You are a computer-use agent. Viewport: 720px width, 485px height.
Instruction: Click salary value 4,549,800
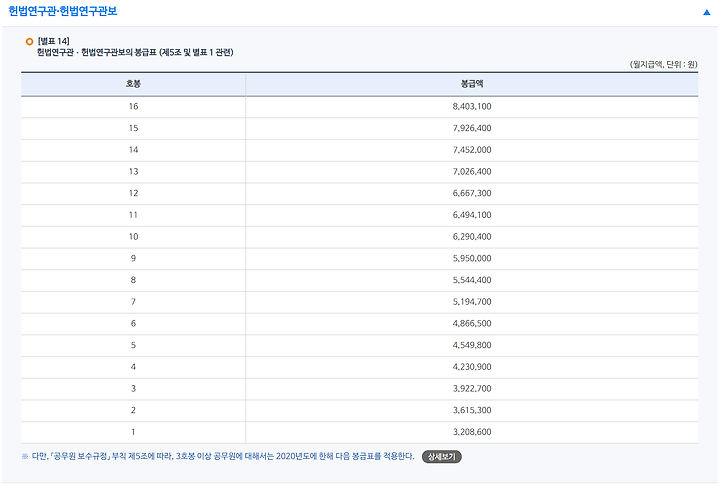tap(472, 345)
